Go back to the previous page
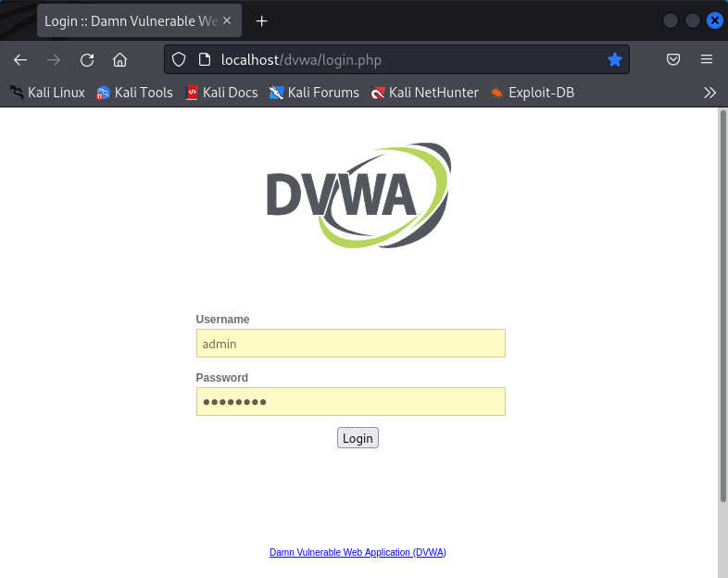 click(x=20, y=60)
